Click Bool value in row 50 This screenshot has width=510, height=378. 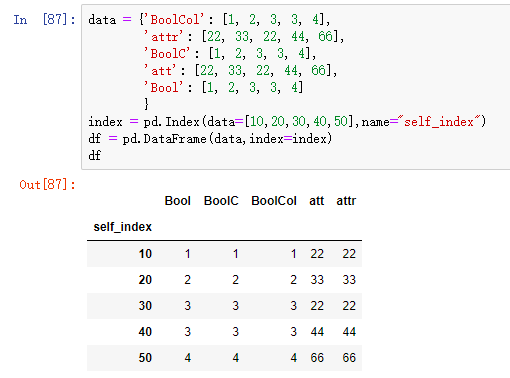[x=188, y=358]
